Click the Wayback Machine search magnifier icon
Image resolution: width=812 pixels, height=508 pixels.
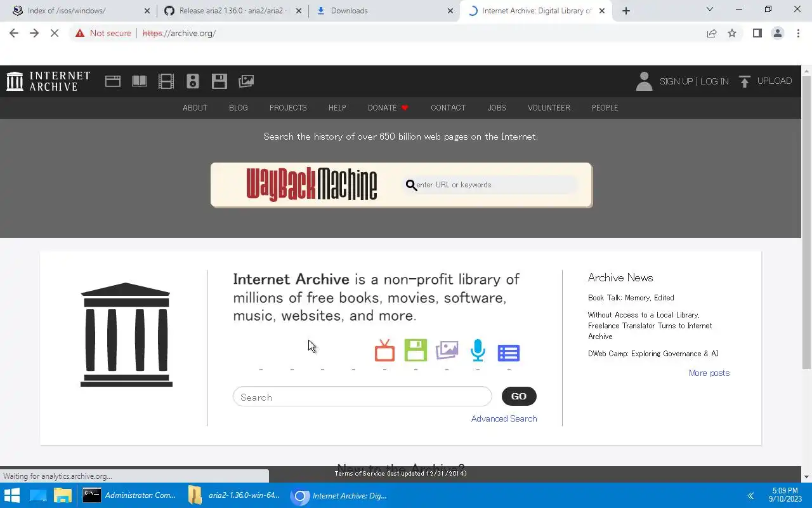tap(411, 185)
